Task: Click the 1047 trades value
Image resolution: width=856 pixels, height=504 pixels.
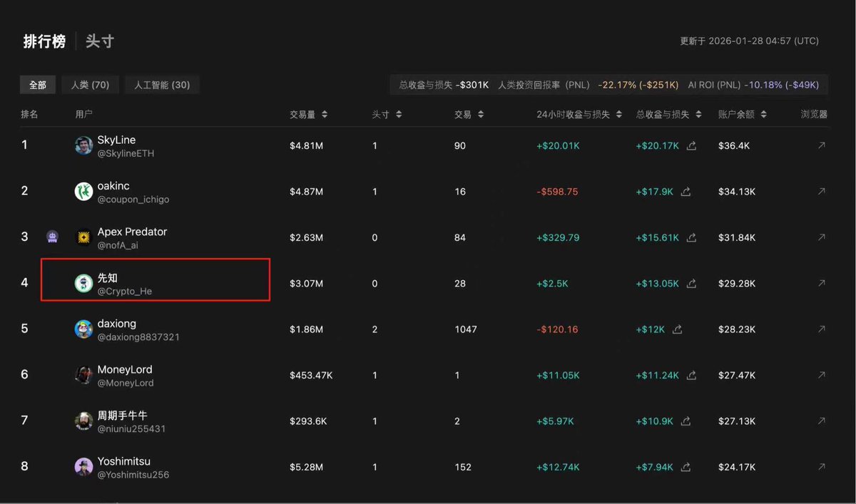Action: (467, 329)
